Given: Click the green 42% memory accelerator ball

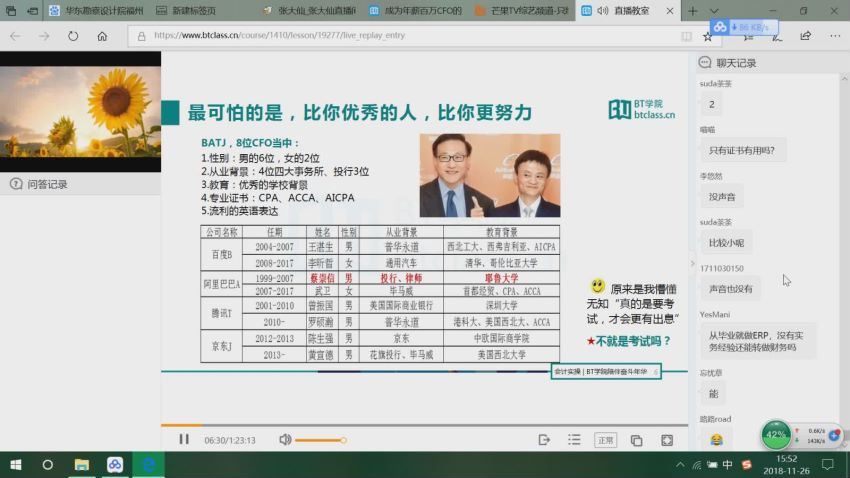Looking at the screenshot, I should tap(776, 435).
